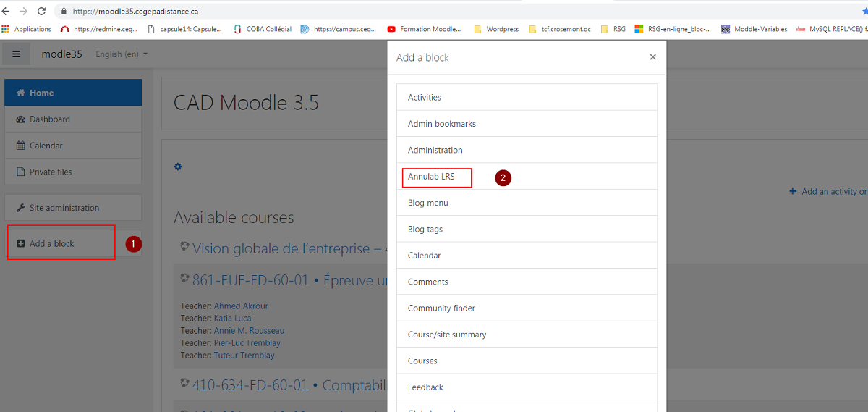The width and height of the screenshot is (868, 412).
Task: Click Add a block in sidebar
Action: [52, 244]
